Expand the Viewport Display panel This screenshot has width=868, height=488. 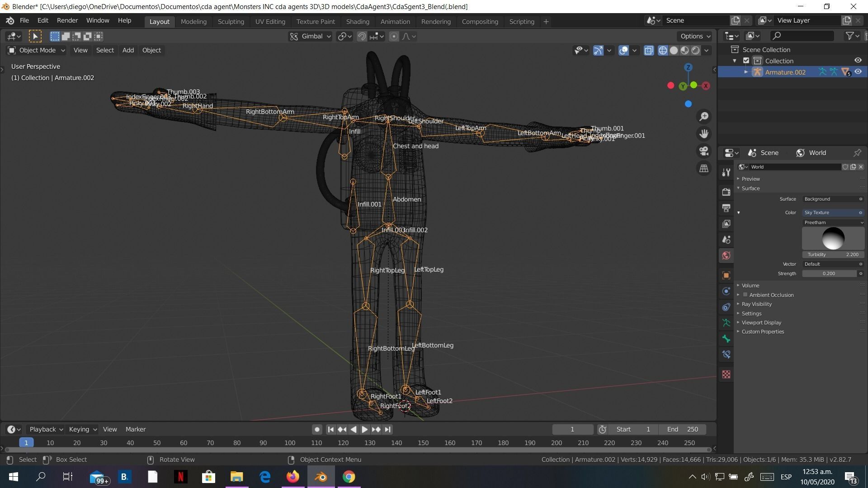tap(761, 323)
